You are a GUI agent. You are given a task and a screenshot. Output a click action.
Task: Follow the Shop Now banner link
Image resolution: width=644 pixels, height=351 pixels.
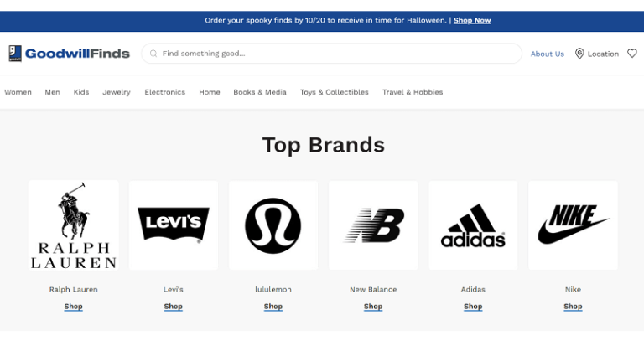[472, 21]
